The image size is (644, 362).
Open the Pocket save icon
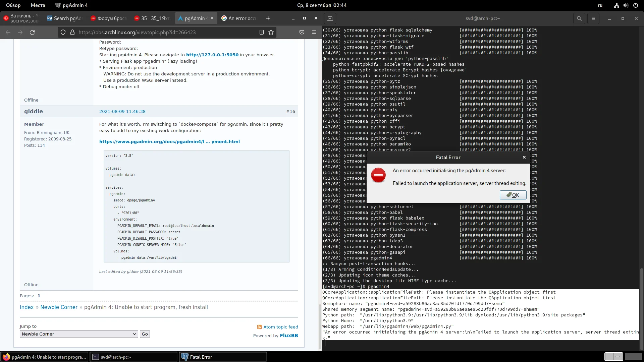click(302, 33)
